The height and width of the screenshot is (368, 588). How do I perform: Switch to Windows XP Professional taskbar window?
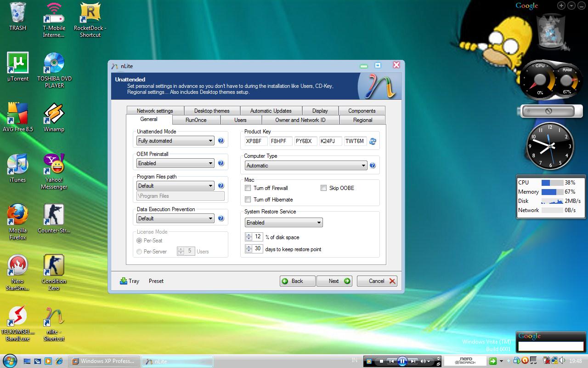(x=104, y=361)
